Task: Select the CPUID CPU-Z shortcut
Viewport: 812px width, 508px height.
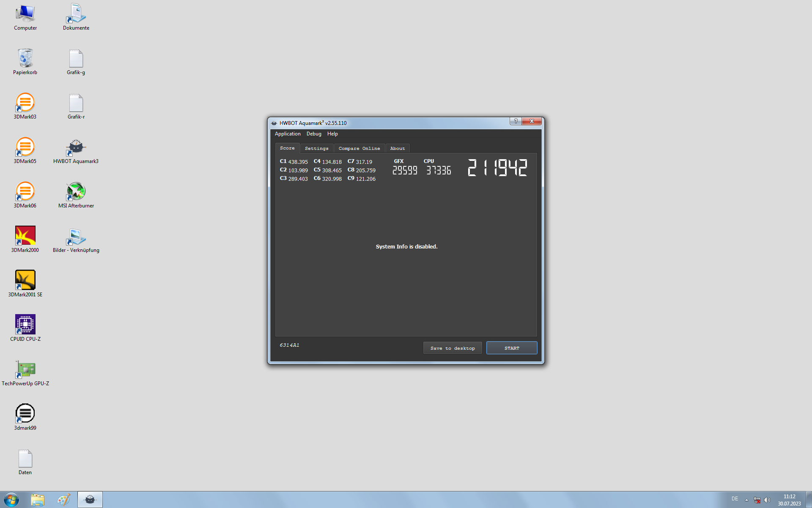Action: [25, 329]
